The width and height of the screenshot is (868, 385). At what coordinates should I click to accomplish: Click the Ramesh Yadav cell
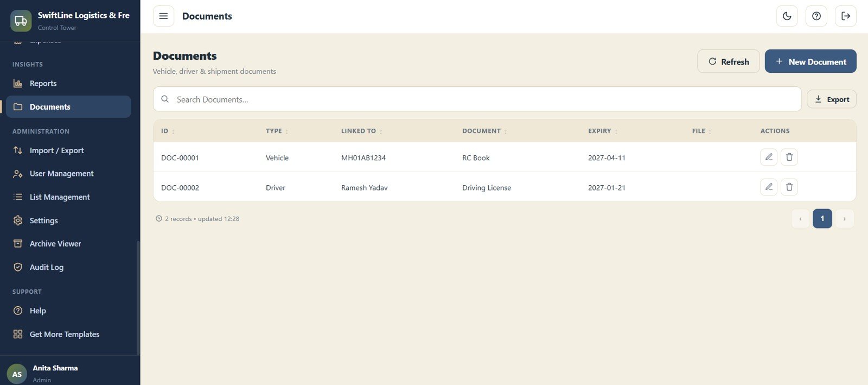pyautogui.click(x=365, y=187)
